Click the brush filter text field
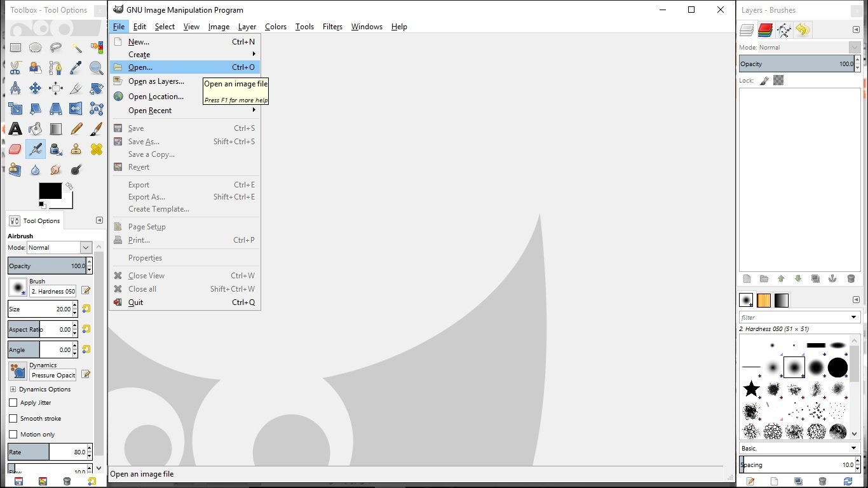 click(x=794, y=317)
